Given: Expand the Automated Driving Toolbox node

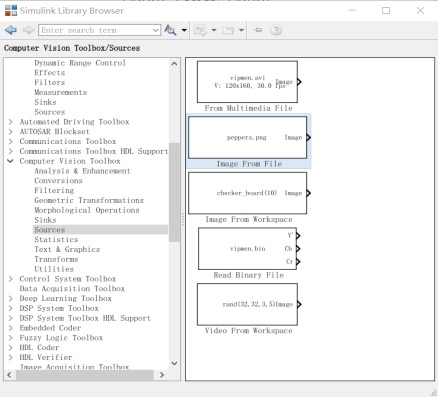Looking at the screenshot, I should (11, 122).
